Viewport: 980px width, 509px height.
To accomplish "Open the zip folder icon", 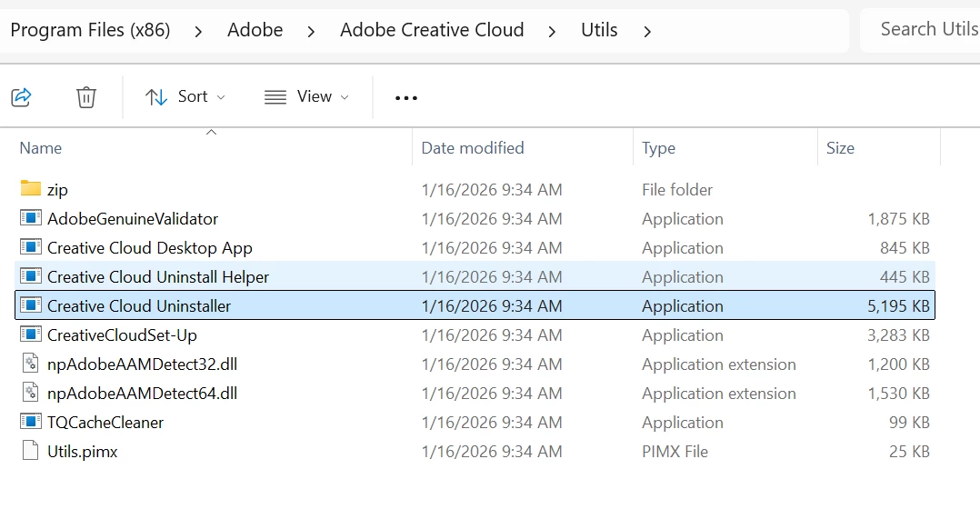I will [x=31, y=189].
